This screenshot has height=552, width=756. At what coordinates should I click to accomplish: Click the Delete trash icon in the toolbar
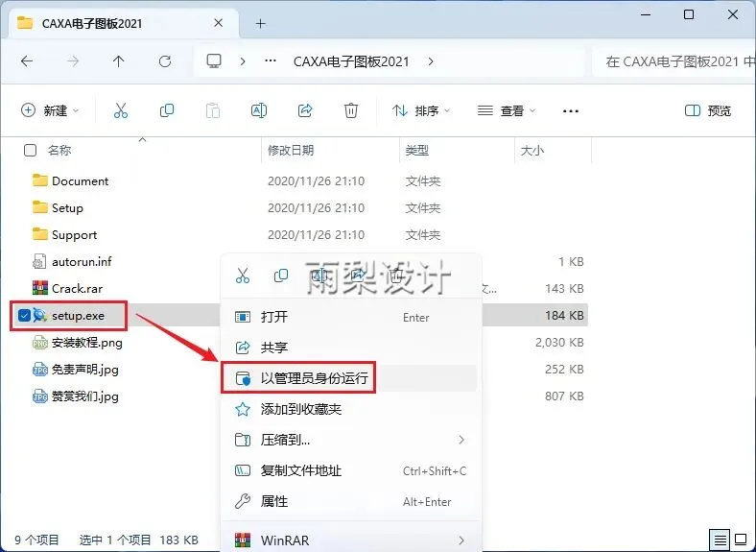[351, 110]
